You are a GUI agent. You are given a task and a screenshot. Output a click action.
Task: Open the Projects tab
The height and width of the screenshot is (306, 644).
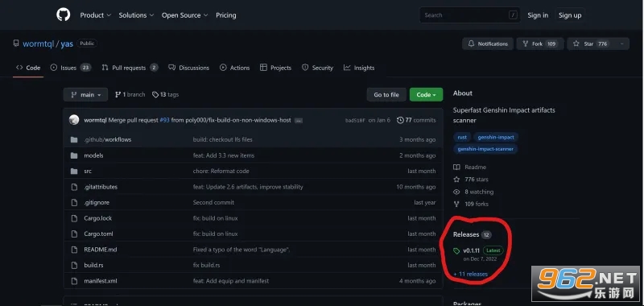[x=275, y=68]
